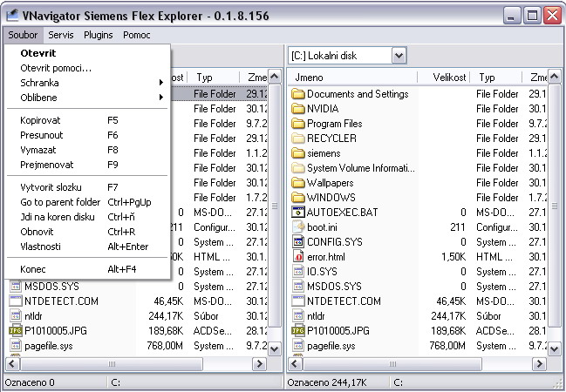Open the Pomoc menu
Image resolution: width=566 pixels, height=392 pixels.
(136, 35)
